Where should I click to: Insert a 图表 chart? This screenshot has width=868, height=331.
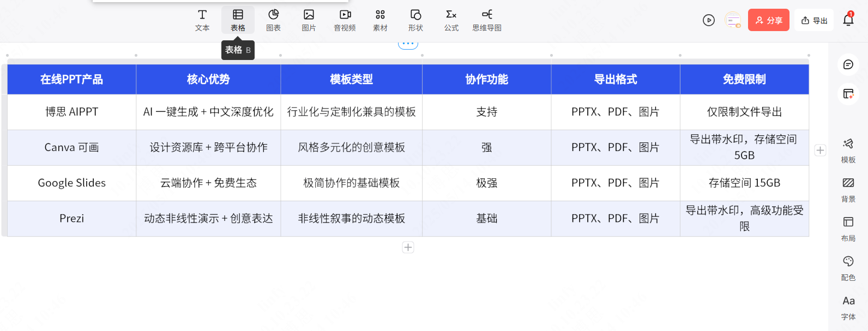point(273,20)
